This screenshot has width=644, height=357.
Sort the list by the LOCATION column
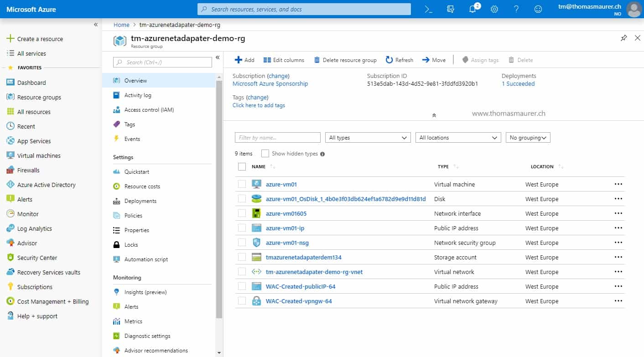pos(542,167)
